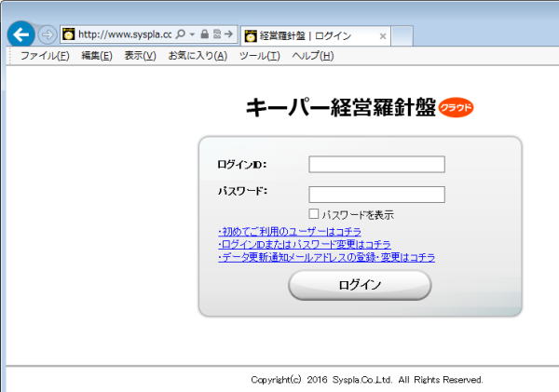Open a new blank tab
The image size is (559, 392).
click(402, 36)
